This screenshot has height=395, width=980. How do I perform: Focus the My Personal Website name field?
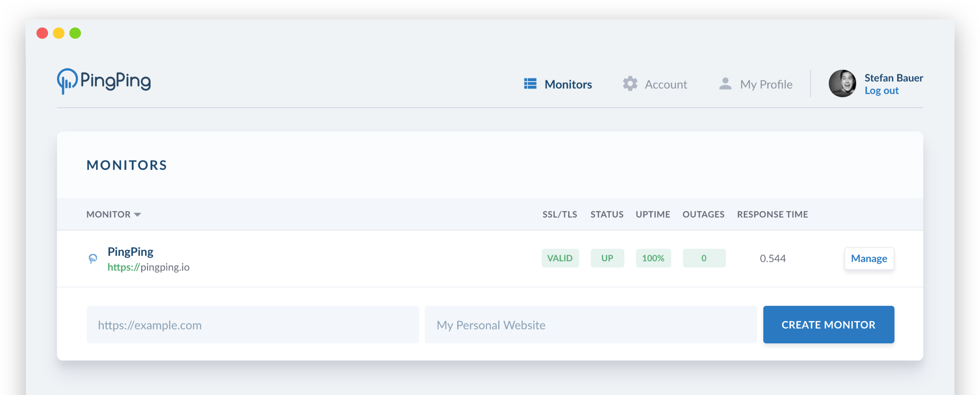tap(590, 325)
